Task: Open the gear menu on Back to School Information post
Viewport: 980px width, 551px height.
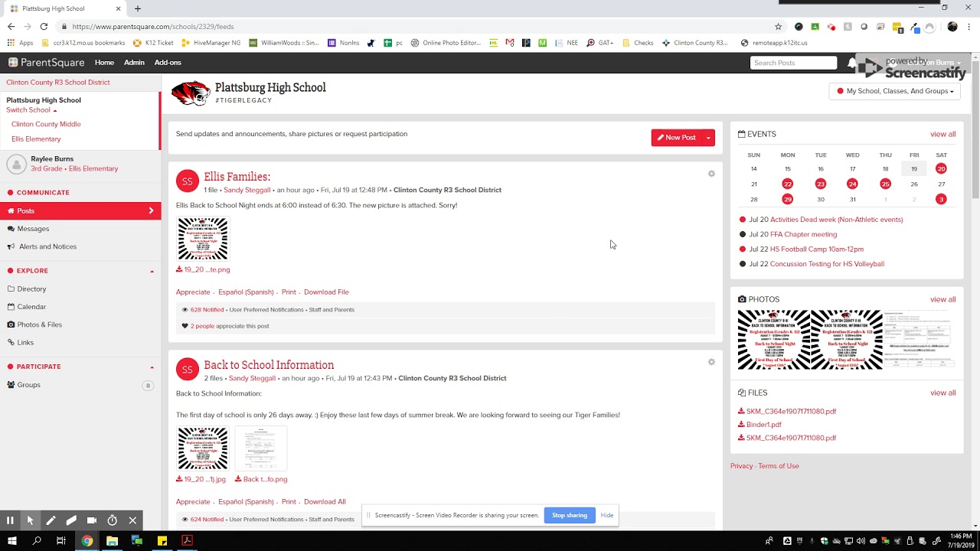Action: [x=711, y=362]
